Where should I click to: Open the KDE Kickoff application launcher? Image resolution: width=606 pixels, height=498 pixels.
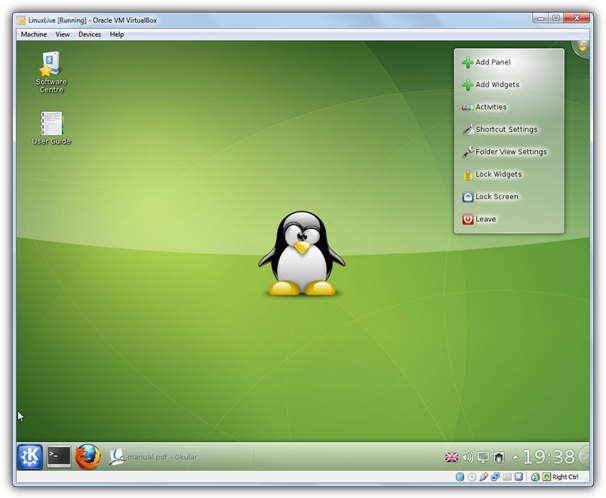coord(30,457)
